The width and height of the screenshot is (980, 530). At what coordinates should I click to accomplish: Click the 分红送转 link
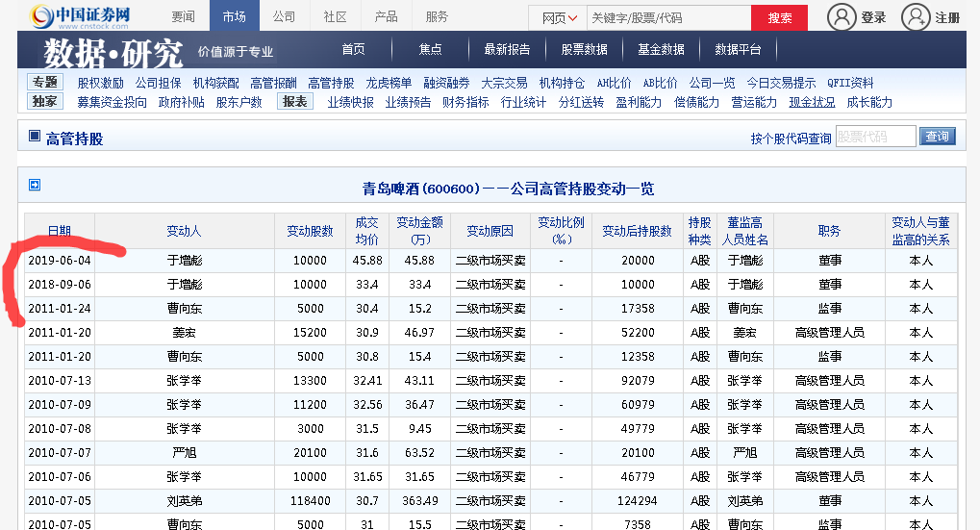[581, 103]
